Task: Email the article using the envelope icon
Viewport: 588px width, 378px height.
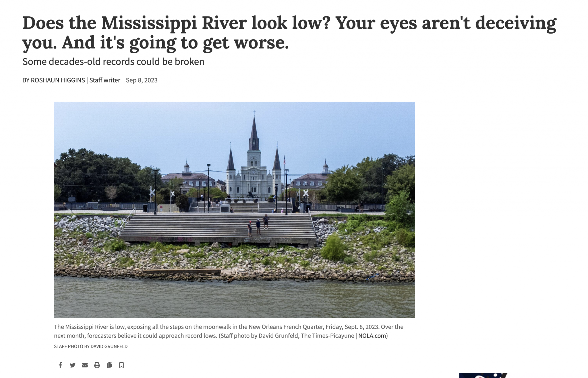Action: coord(85,365)
